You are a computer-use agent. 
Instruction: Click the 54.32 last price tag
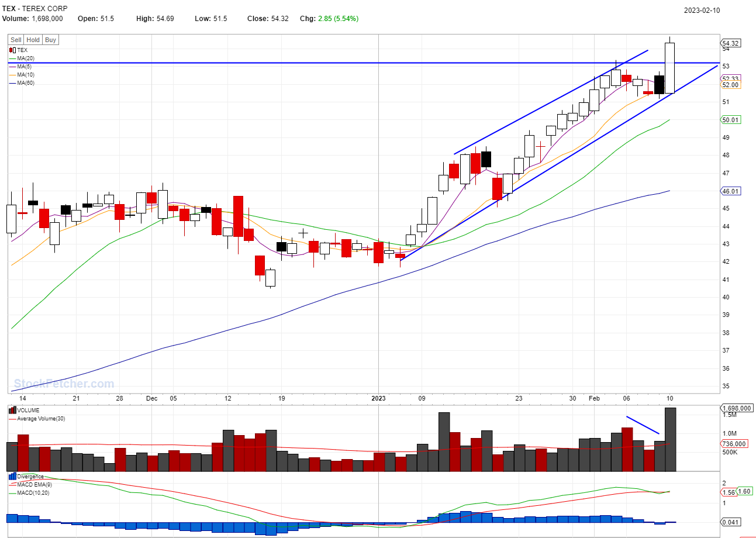[x=731, y=43]
